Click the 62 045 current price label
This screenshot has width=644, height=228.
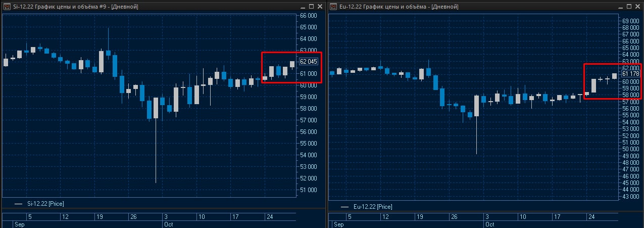pyautogui.click(x=309, y=62)
